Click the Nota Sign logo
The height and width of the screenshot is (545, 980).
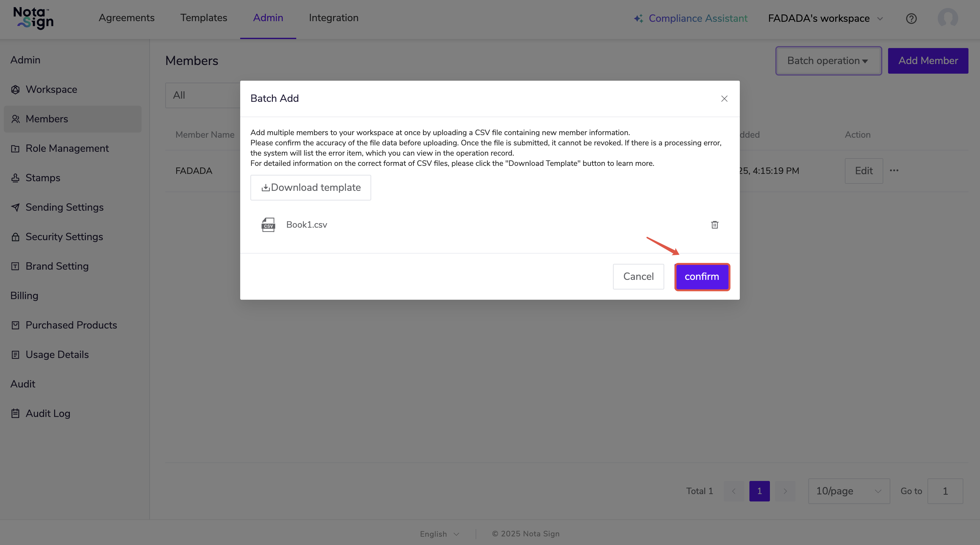pos(34,18)
